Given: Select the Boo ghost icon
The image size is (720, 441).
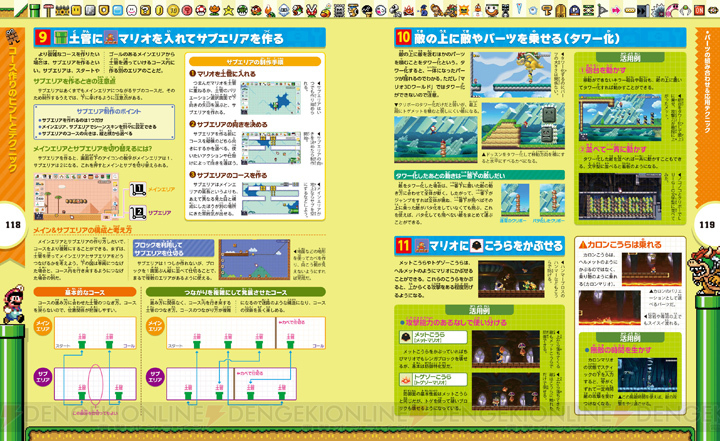Looking at the screenshot, I should (381, 10).
